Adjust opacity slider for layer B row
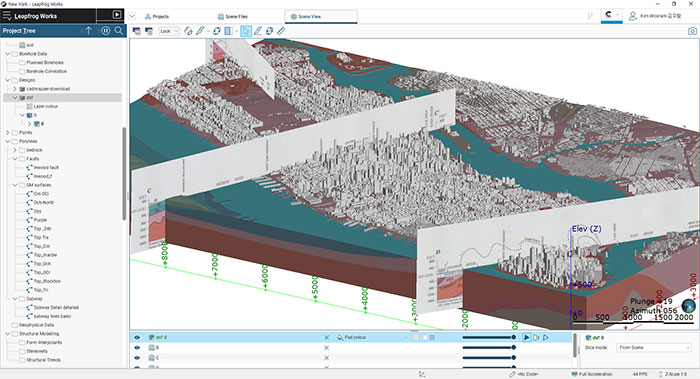Screen dimensions: 700x379 point(489,347)
